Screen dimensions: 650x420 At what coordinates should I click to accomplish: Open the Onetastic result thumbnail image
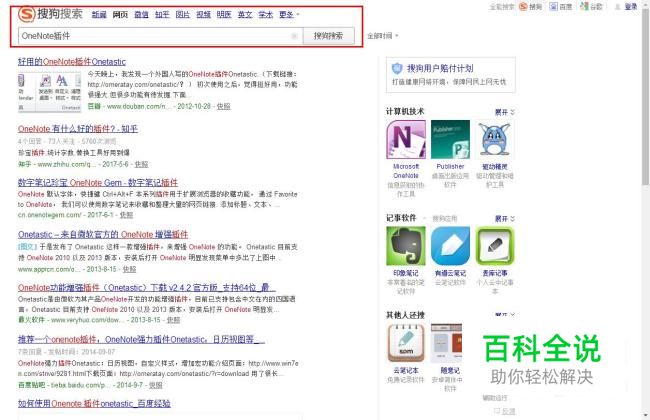click(x=49, y=92)
